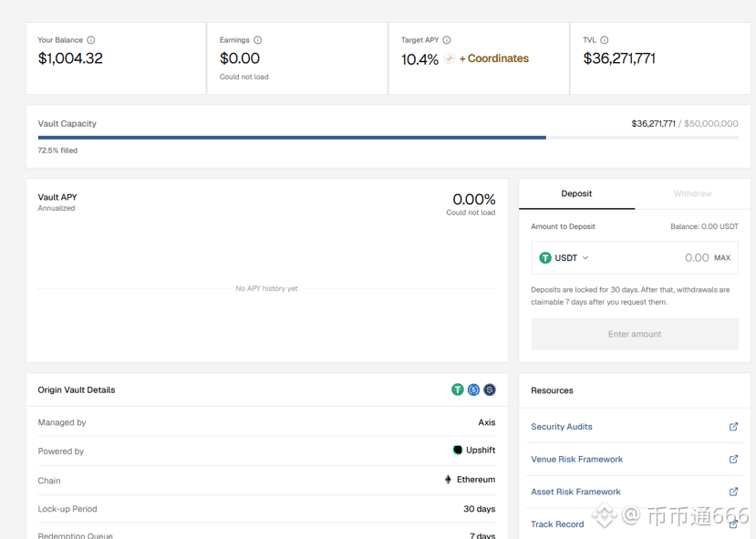Click the blue USDC token icon in Origin Vault Details

pos(473,389)
